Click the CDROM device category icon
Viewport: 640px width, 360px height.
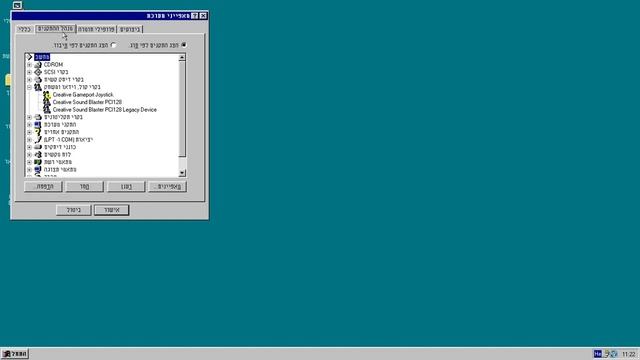coord(38,64)
